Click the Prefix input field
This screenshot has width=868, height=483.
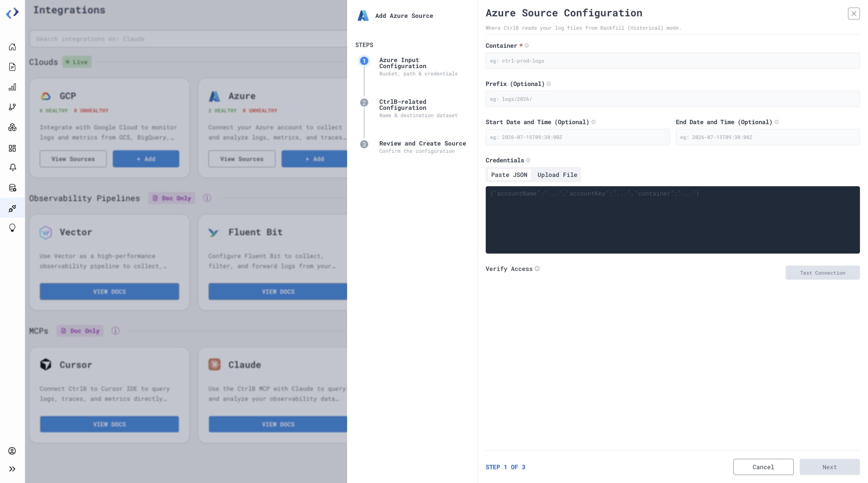pos(673,99)
